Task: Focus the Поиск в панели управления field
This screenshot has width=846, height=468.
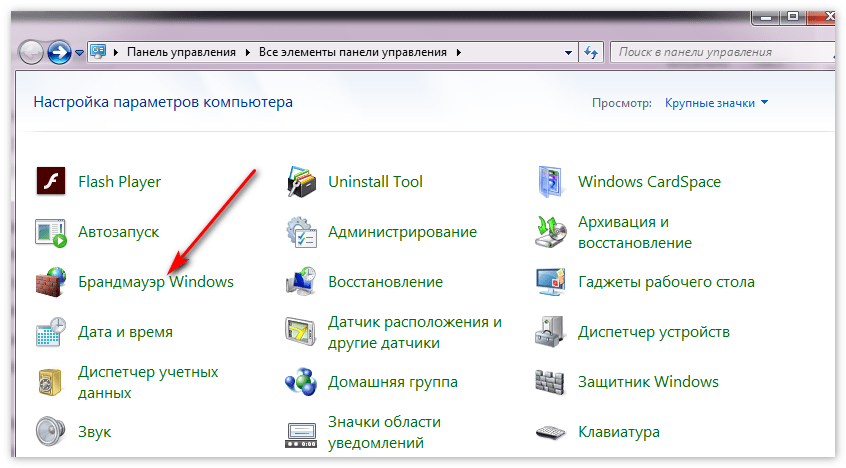Action: click(723, 52)
